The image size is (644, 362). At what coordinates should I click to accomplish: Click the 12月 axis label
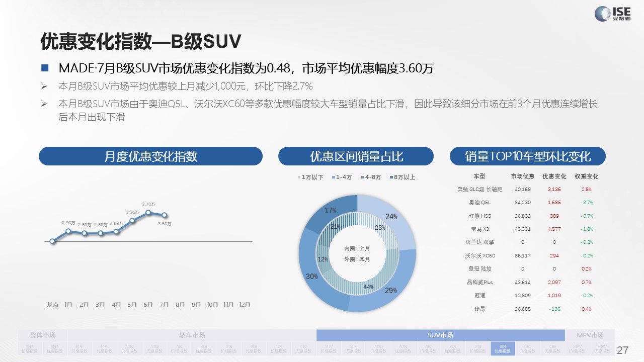[245, 305]
